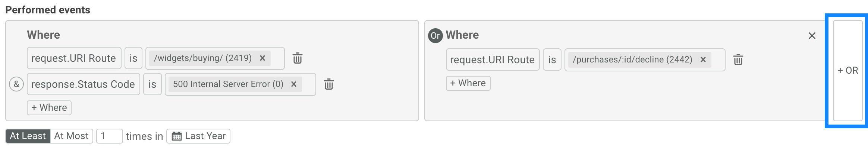Click the ampersand AND operator icon
The height and width of the screenshot is (148, 868).
point(16,84)
